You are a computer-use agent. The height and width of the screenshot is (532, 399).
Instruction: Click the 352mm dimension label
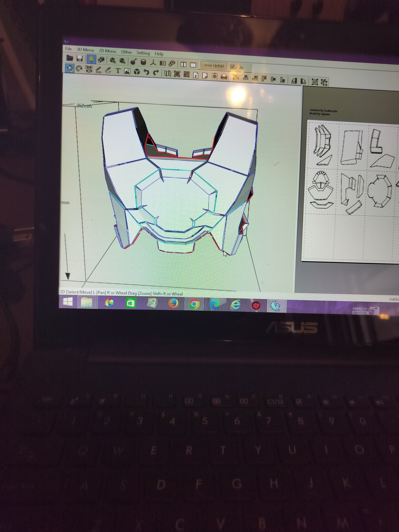[x=84, y=106]
